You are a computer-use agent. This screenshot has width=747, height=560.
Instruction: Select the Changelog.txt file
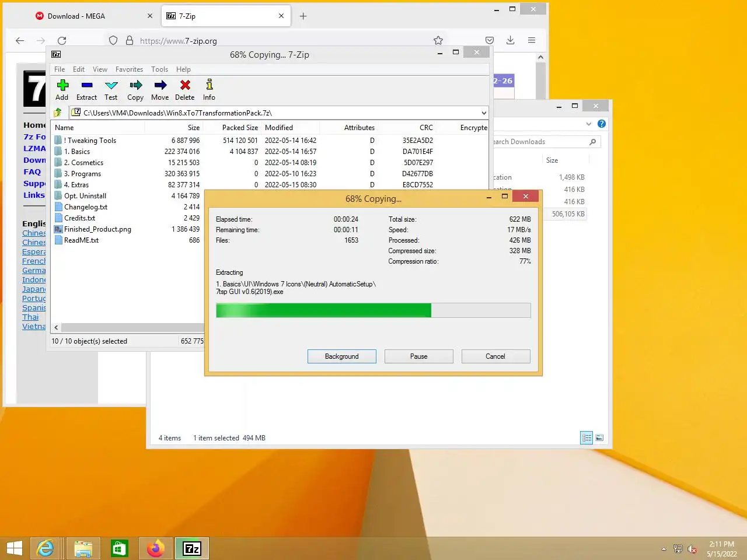point(86,207)
